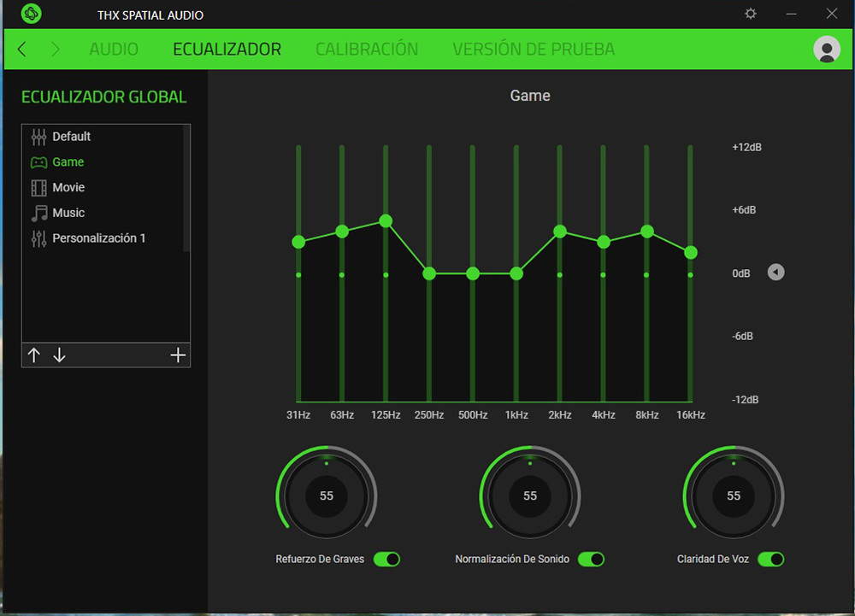Switch to the CALIBRACIÓN tab
Screen dimensions: 855x616
(x=367, y=49)
